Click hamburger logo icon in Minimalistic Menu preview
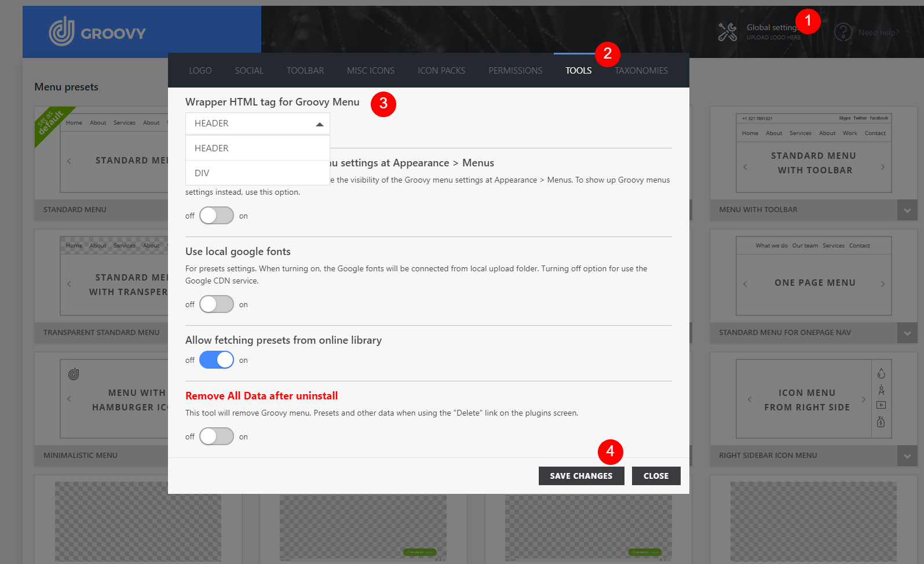This screenshot has width=924, height=564. pos(74,374)
